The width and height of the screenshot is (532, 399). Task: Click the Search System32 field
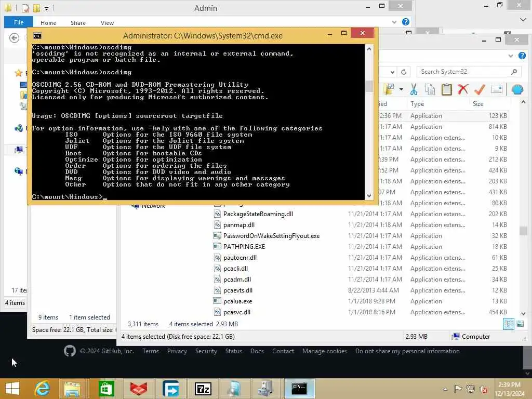pyautogui.click(x=469, y=72)
